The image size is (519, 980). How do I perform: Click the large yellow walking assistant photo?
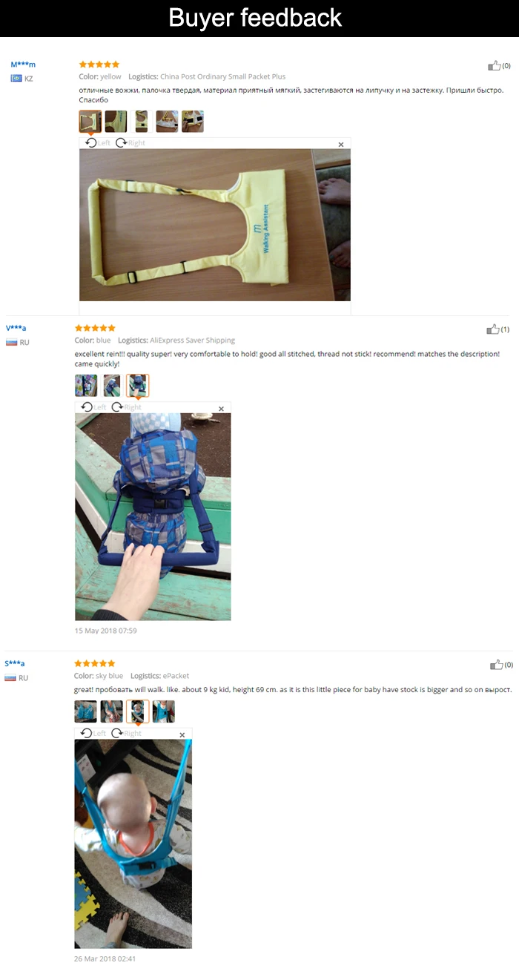pyautogui.click(x=215, y=225)
